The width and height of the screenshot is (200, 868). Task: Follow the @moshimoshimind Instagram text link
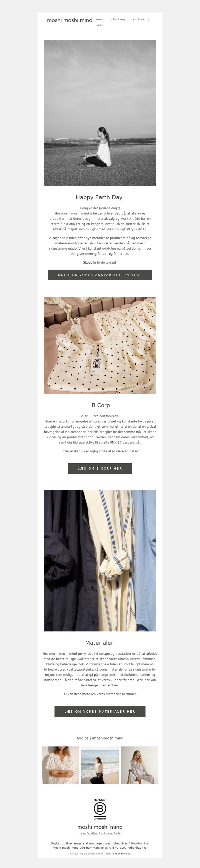coord(100,738)
